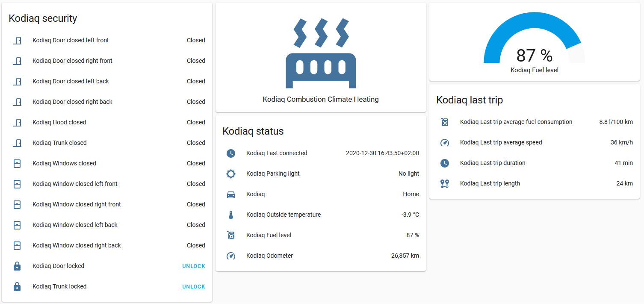Click the -3.9 °C temperature value

tap(410, 215)
